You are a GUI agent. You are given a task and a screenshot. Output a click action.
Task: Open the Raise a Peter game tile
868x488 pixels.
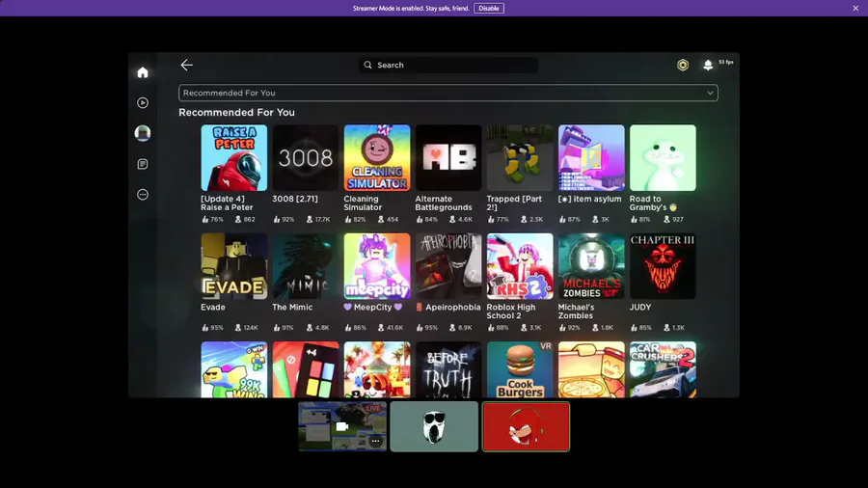coord(234,158)
